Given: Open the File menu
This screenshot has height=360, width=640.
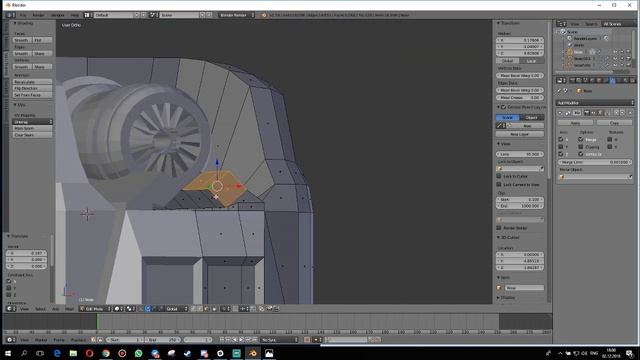Looking at the screenshot, I should (23, 15).
